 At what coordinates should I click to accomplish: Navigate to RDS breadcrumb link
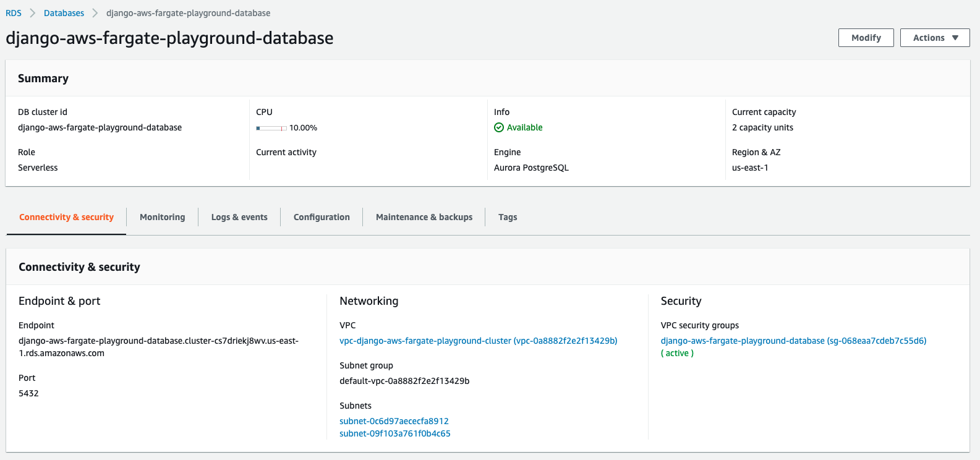[x=14, y=13]
